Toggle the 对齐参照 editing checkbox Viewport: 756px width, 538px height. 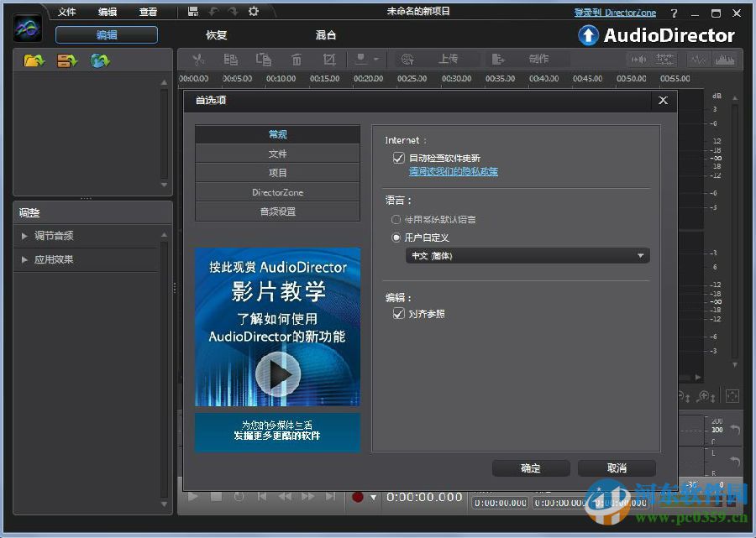click(x=399, y=314)
